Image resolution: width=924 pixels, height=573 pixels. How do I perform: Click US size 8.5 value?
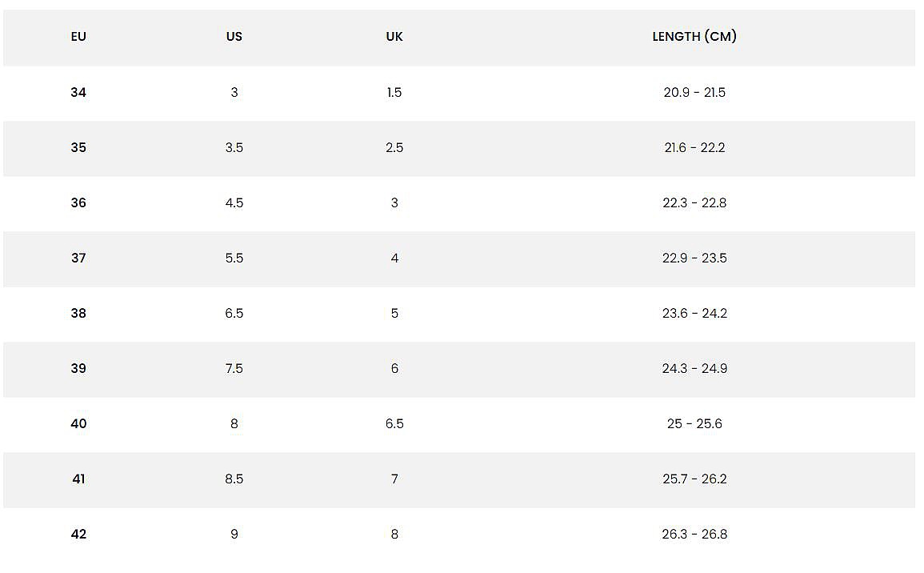pyautogui.click(x=234, y=479)
